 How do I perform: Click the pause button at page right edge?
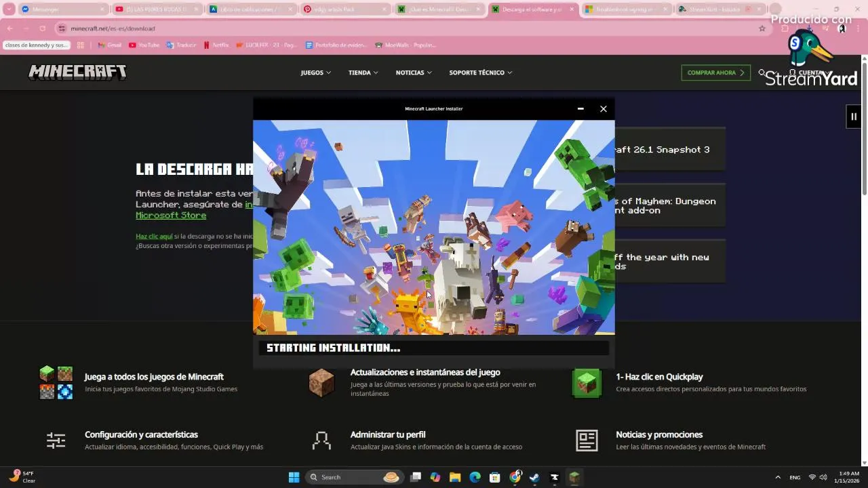(x=854, y=117)
